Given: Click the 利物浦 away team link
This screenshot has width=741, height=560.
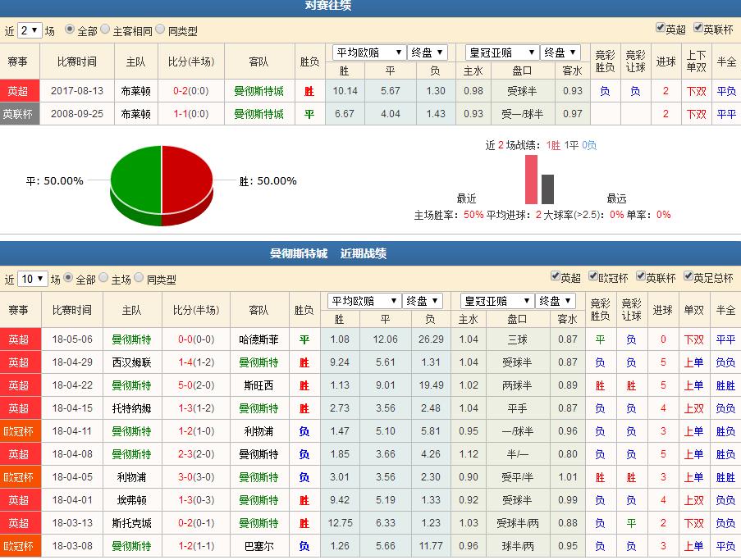Looking at the screenshot, I should click(260, 430).
